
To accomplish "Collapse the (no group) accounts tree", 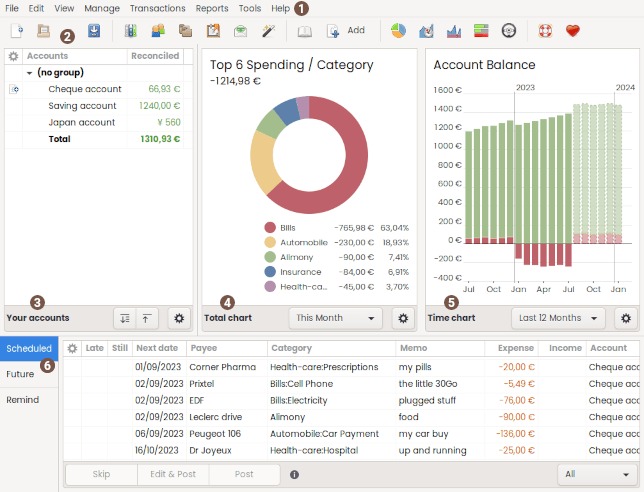I will click(x=29, y=73).
